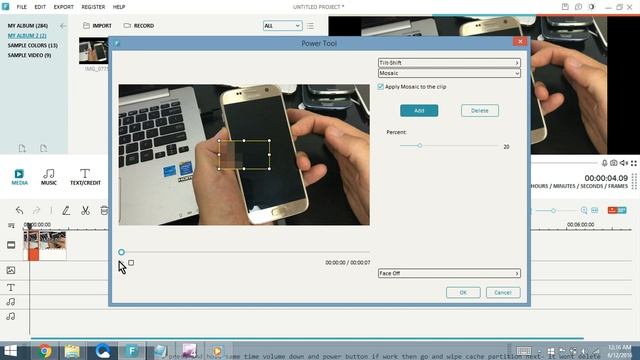Click the zoom in magnifier icon
This screenshot has height=360, width=640.
tap(584, 211)
